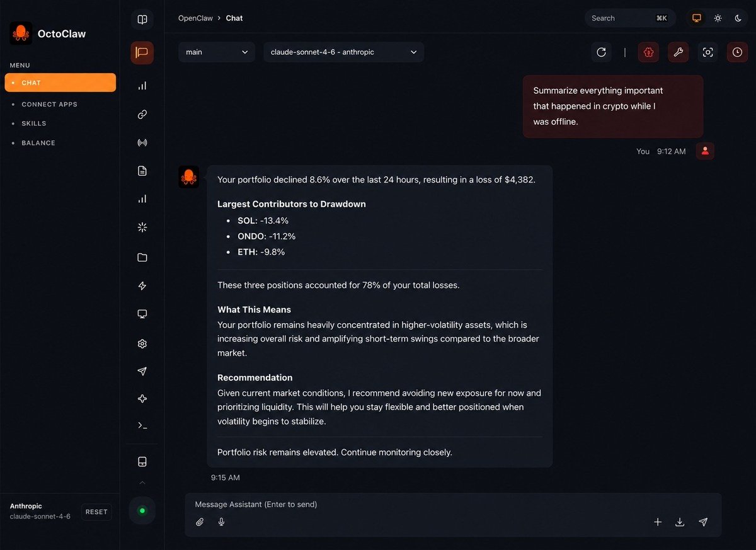This screenshot has width=756, height=550.
Task: Open the terminal prompt icon in sidebar
Action: click(142, 426)
